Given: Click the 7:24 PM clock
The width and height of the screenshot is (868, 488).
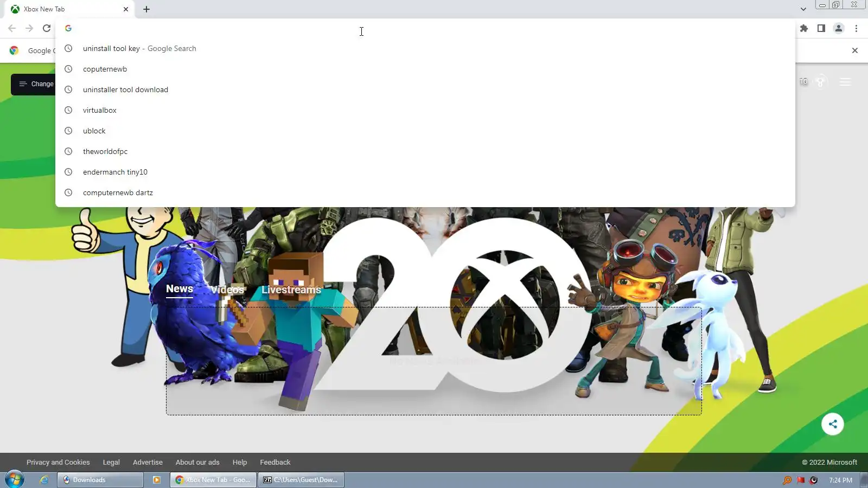Looking at the screenshot, I should (x=840, y=480).
